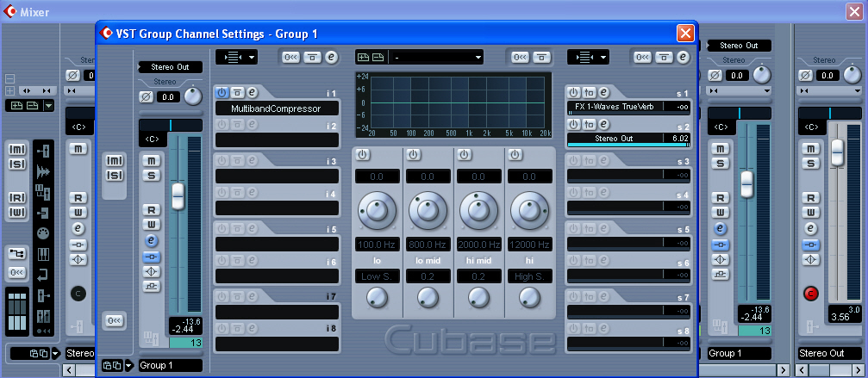Click the EQ curve display
Viewport: 868px width, 378px height.
click(x=453, y=105)
